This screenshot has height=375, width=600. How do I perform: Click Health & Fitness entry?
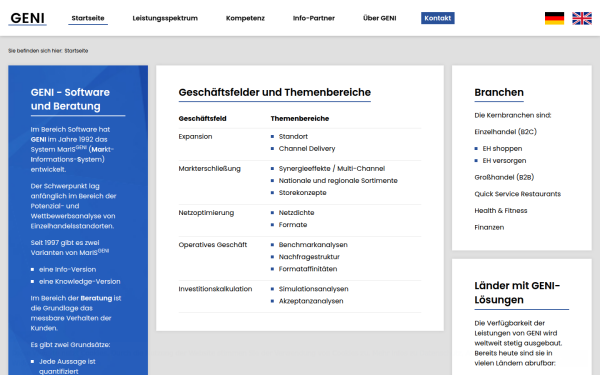pyautogui.click(x=501, y=210)
